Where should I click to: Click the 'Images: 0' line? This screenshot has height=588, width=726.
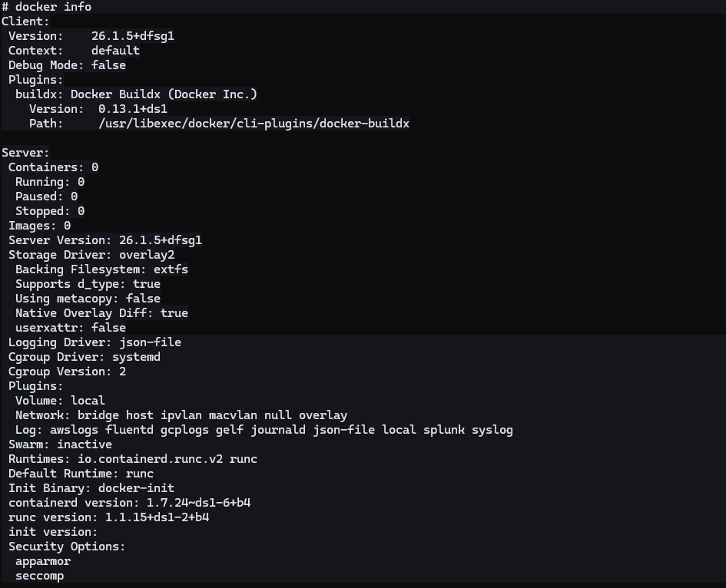tap(39, 226)
